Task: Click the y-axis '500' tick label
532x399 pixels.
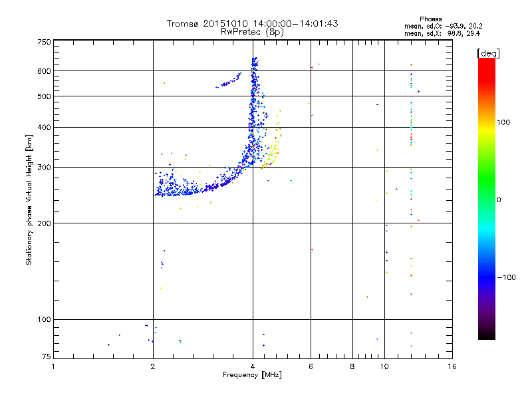Action: pyautogui.click(x=44, y=96)
